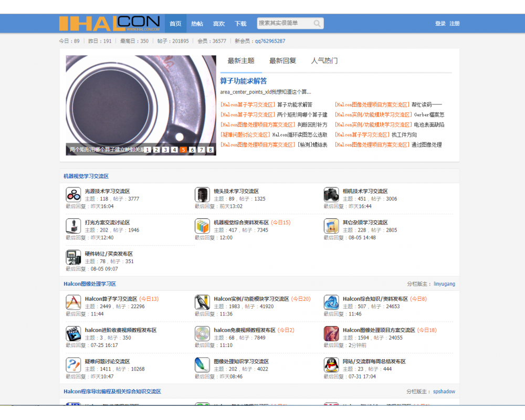Open post 帮忙读码 in right column
Screen dimensions: 525x420
(x=426, y=104)
